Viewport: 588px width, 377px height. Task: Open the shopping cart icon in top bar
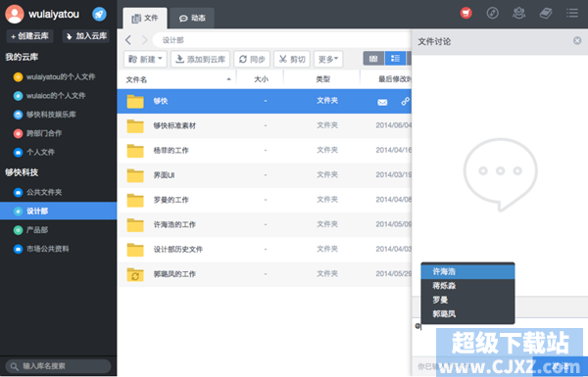click(466, 13)
